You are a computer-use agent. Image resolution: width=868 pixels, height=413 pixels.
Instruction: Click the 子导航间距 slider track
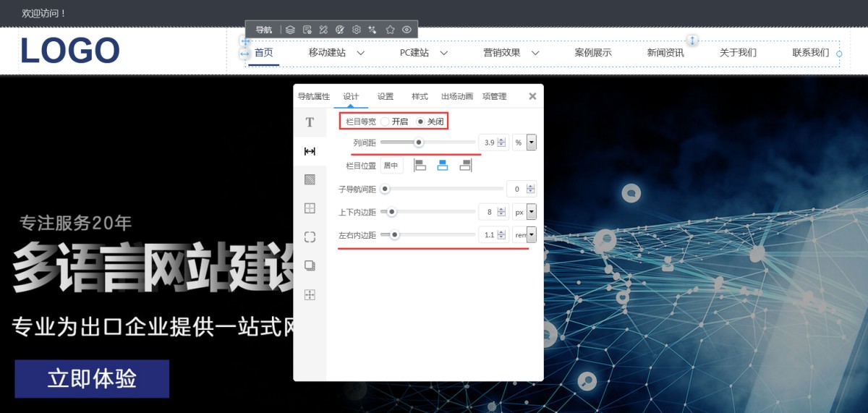(443, 189)
